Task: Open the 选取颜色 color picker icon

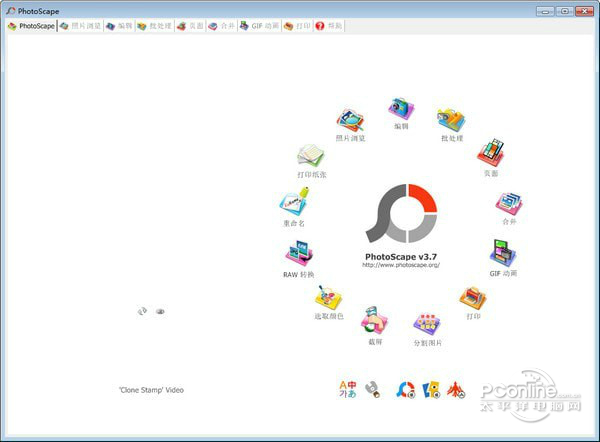Action: pyautogui.click(x=328, y=298)
